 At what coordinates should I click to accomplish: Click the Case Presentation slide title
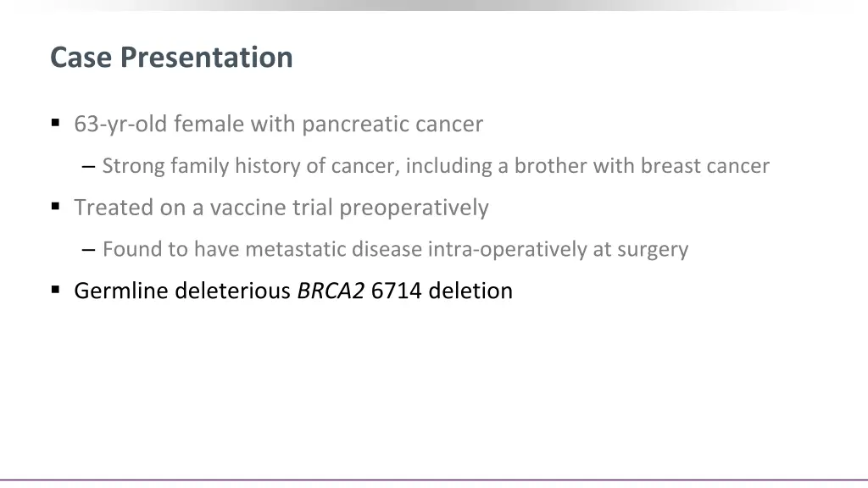(171, 57)
